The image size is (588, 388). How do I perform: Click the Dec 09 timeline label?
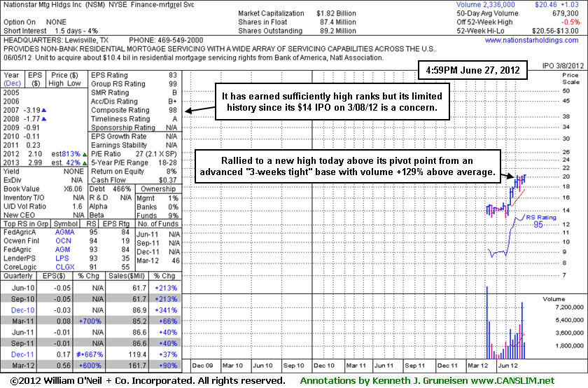[x=202, y=366]
